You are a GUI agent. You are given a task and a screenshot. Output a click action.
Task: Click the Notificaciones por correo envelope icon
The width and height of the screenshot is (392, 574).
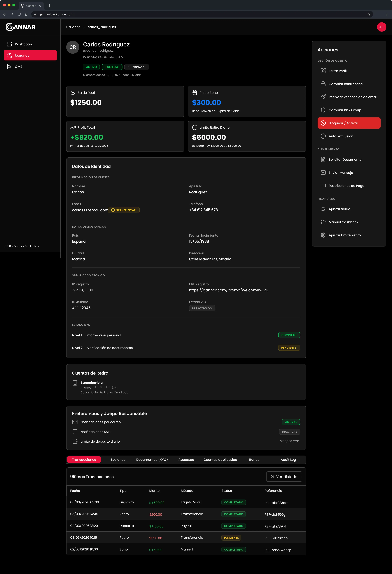75,422
